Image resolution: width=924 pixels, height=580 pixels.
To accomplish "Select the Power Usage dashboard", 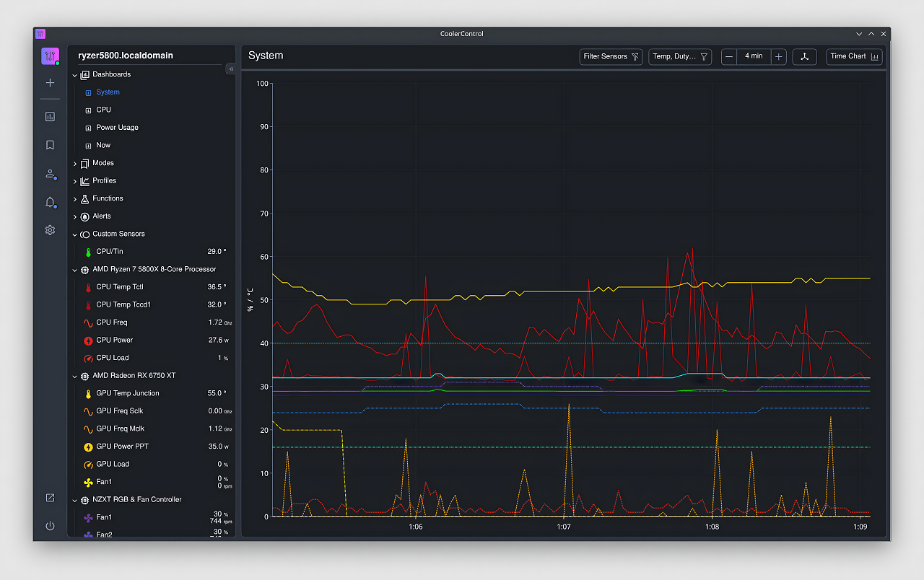I will [117, 128].
